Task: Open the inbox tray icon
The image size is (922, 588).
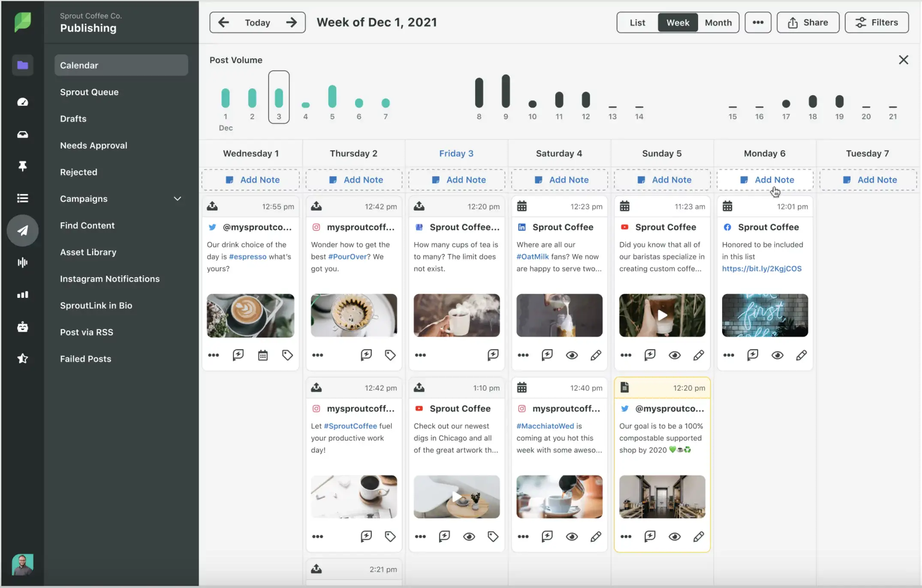Action: (22, 135)
